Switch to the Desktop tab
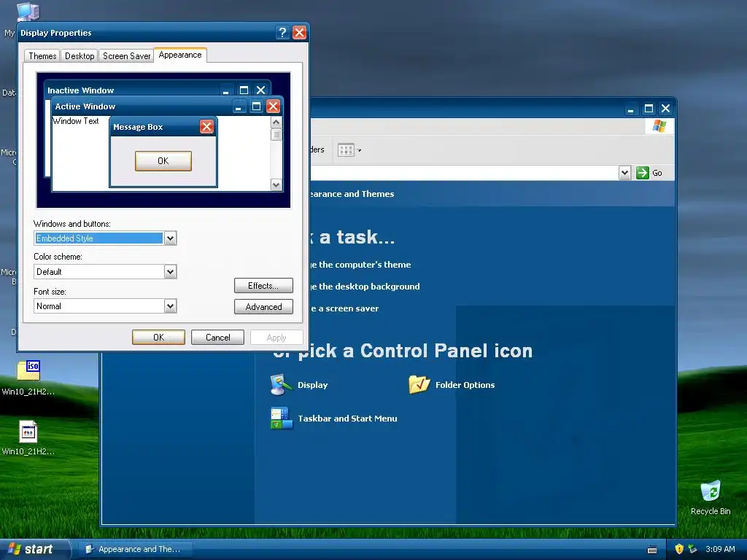 coord(80,55)
